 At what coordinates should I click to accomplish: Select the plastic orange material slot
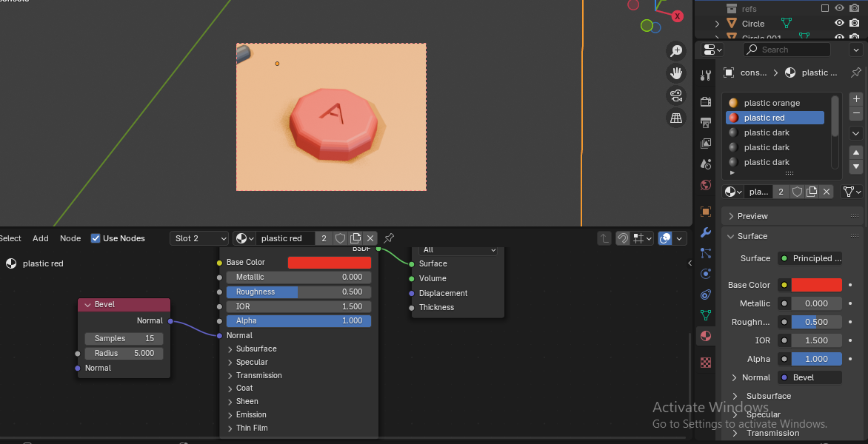pyautogui.click(x=772, y=103)
